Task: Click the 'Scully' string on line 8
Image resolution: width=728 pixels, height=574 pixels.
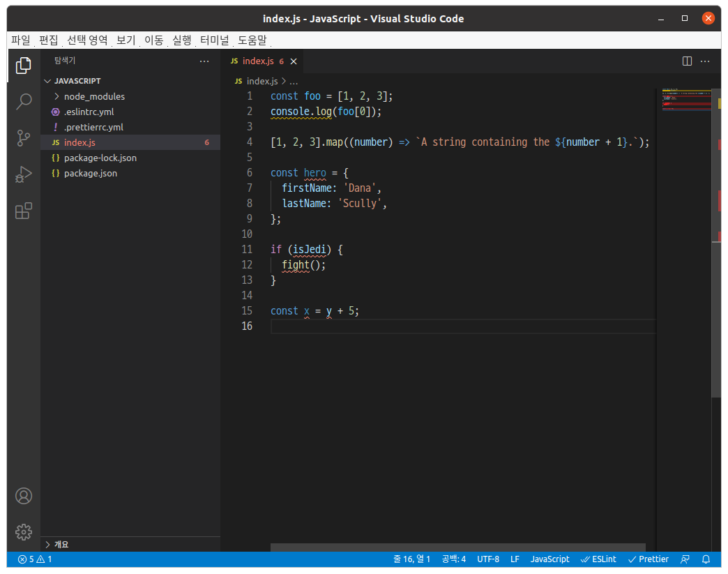Action: pyautogui.click(x=359, y=204)
